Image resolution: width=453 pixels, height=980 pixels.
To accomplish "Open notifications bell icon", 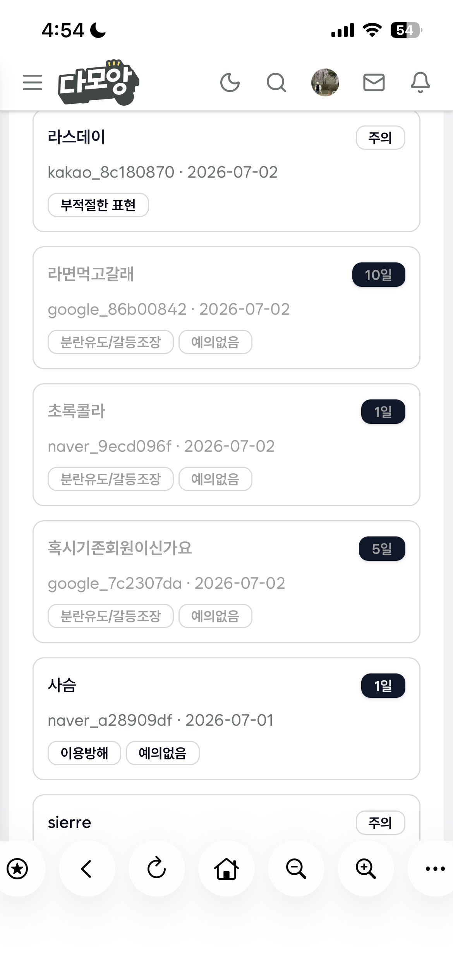I will [x=420, y=82].
